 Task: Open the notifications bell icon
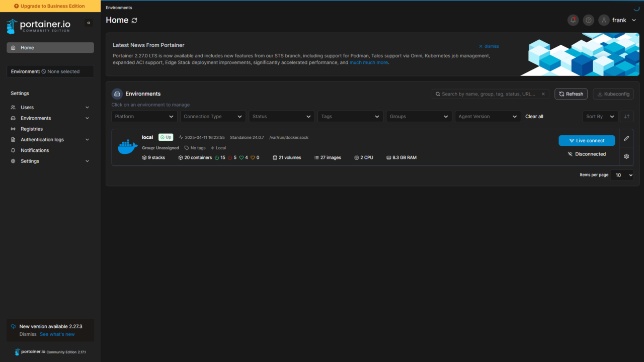tap(573, 20)
